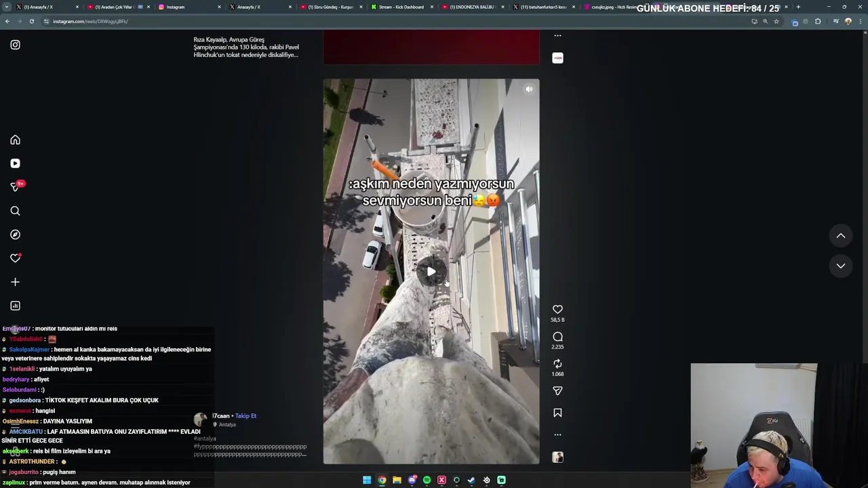Open the Reels icon in sidebar
The width and height of the screenshot is (868, 488).
click(x=15, y=163)
